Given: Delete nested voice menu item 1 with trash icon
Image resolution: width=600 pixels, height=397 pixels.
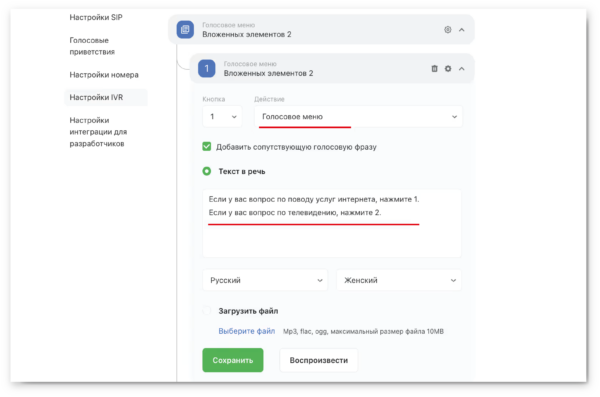Looking at the screenshot, I should (434, 69).
